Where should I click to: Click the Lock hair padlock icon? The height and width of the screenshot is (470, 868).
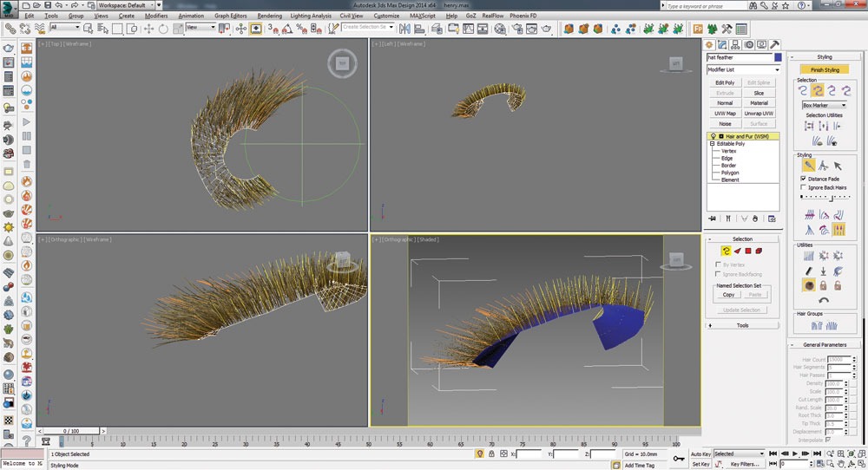[x=823, y=285]
